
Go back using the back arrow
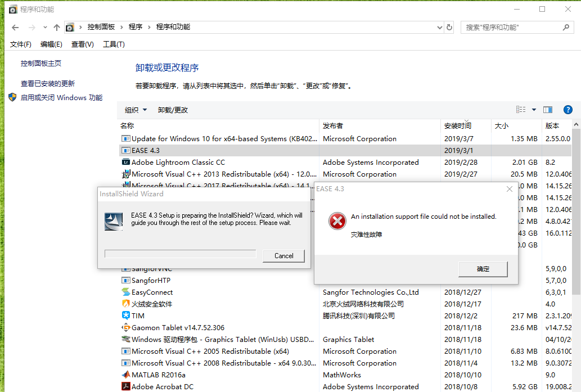15,28
